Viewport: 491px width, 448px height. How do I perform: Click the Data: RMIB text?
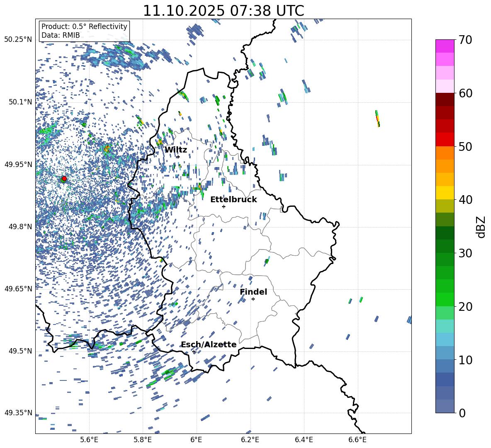tap(61, 36)
